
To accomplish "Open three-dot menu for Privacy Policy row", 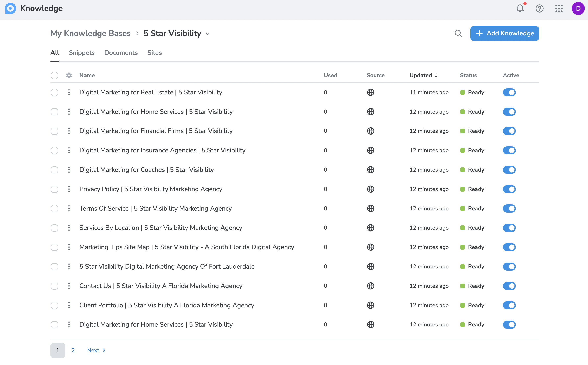I will tap(69, 189).
